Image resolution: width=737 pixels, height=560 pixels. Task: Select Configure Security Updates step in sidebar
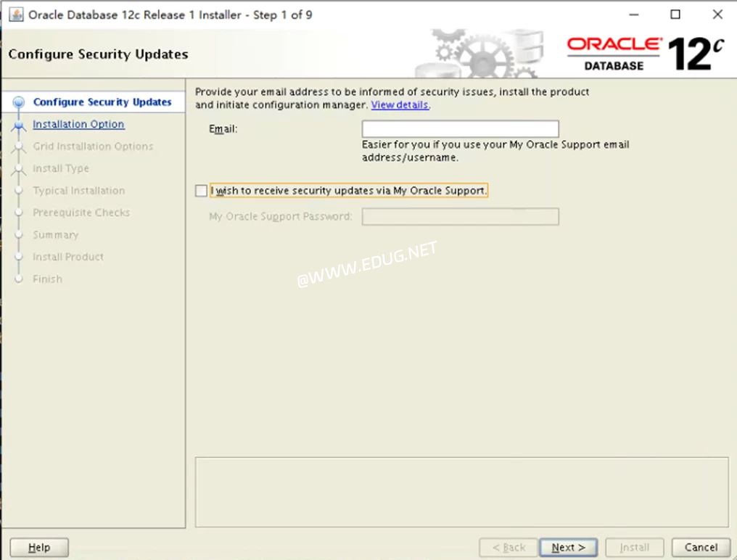(x=102, y=102)
